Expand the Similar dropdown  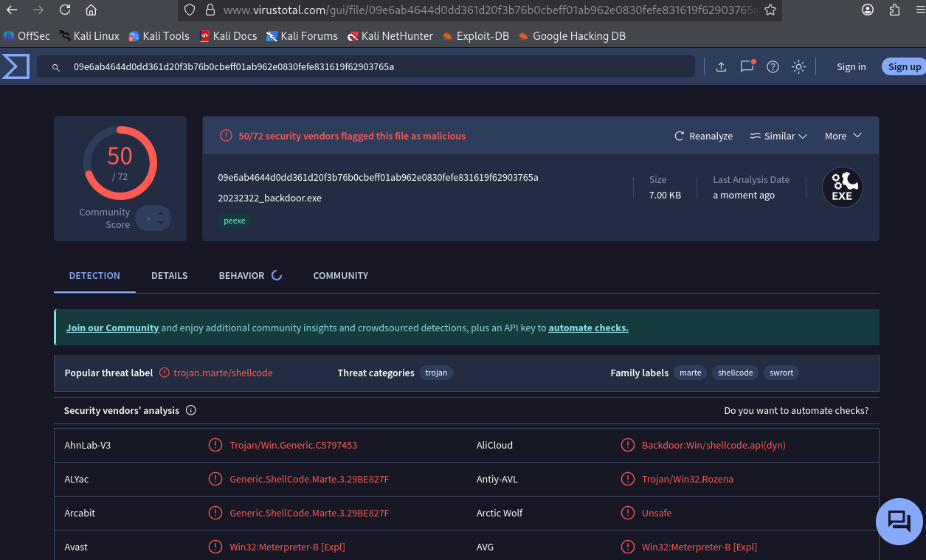(778, 136)
